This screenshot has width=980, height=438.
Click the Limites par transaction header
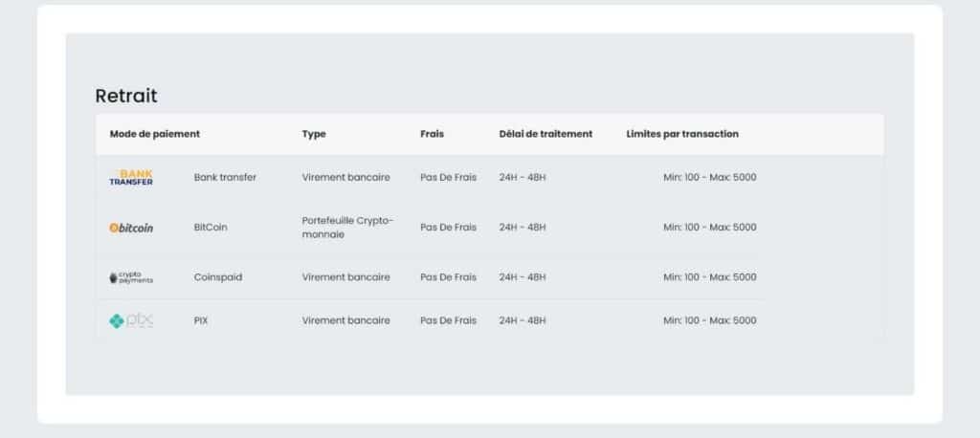(682, 134)
